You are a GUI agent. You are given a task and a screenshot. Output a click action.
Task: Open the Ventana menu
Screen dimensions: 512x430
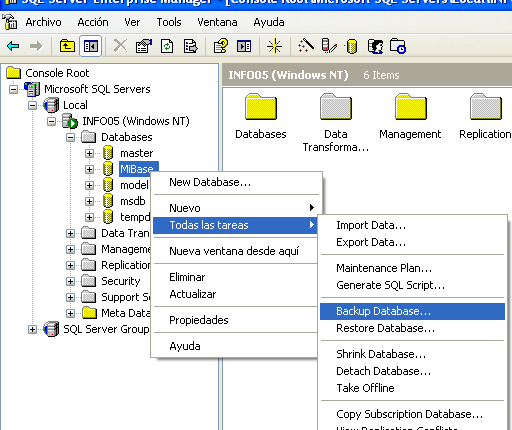coord(217,22)
